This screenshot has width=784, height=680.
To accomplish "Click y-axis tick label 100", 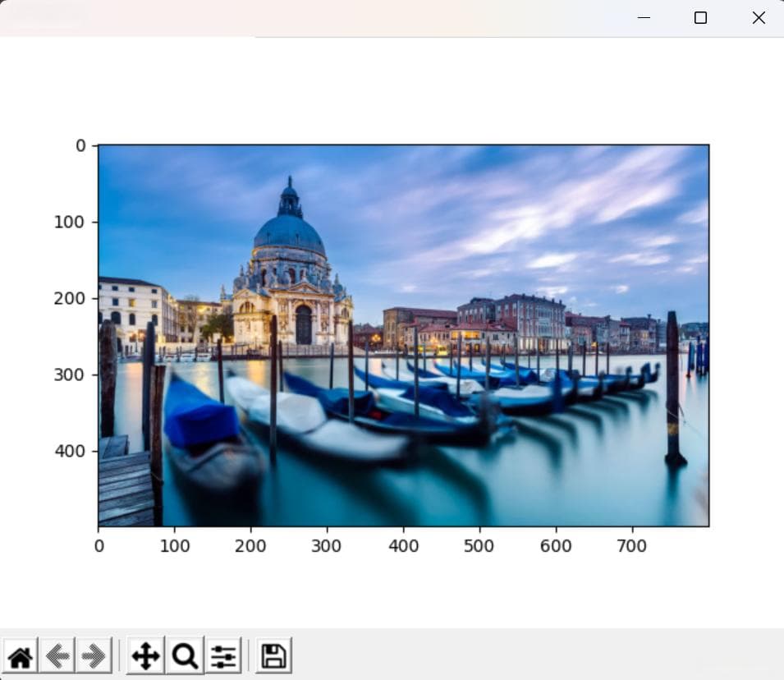I will [x=70, y=223].
